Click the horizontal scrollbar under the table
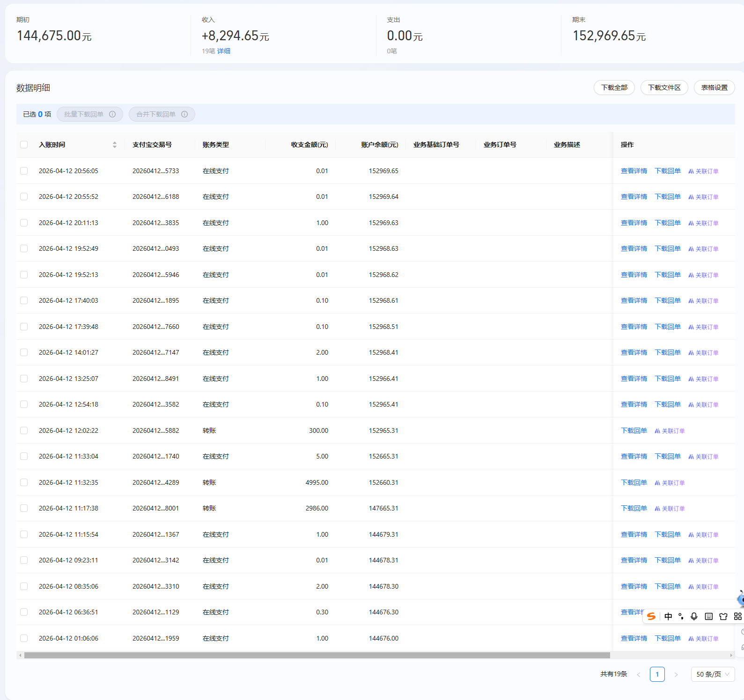This screenshot has width=744, height=700. [317, 655]
